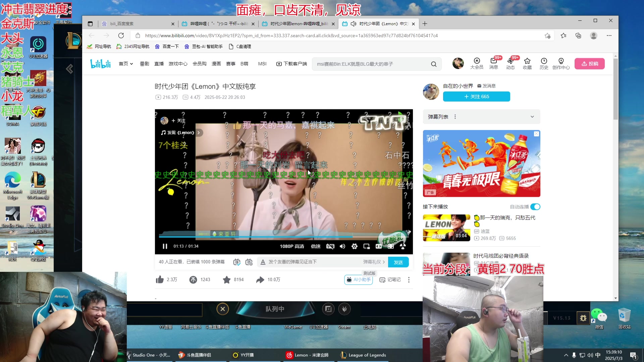The image size is (644, 362).
Task: Open 记笔记 note-taking
Action: click(x=390, y=280)
